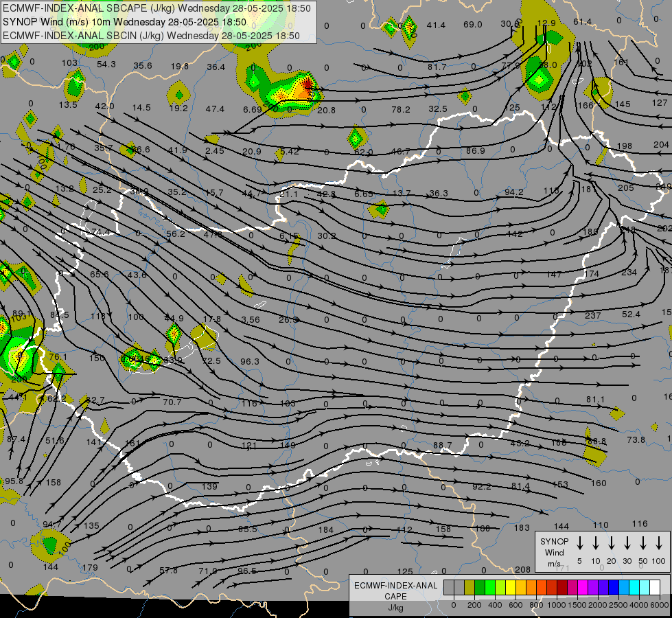672x618 pixels.
Task: Click the 74.4 value on the map
Action: click(x=101, y=232)
